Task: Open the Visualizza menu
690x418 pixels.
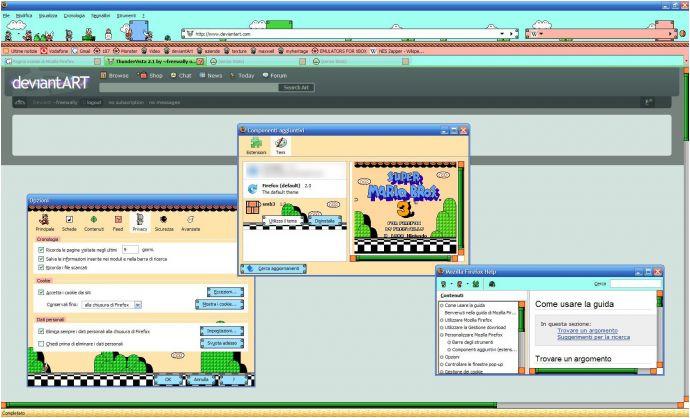Action: click(48, 15)
